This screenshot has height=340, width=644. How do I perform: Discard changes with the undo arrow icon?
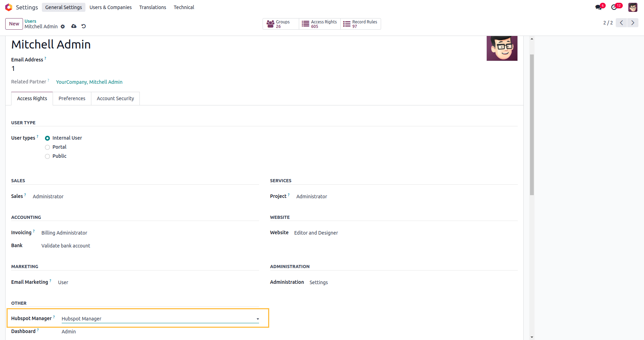point(84,26)
